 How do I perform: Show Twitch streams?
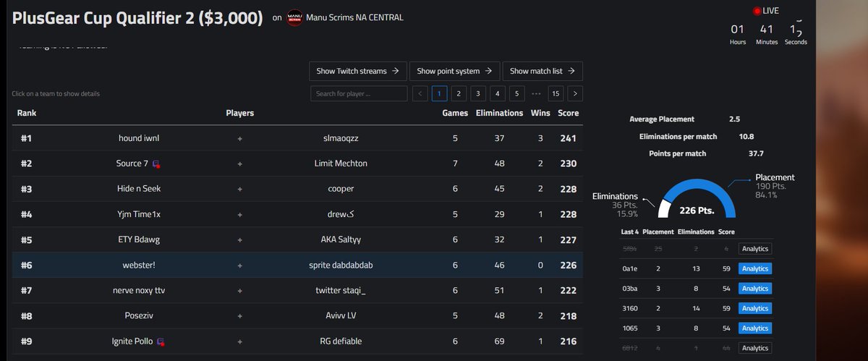tap(357, 71)
